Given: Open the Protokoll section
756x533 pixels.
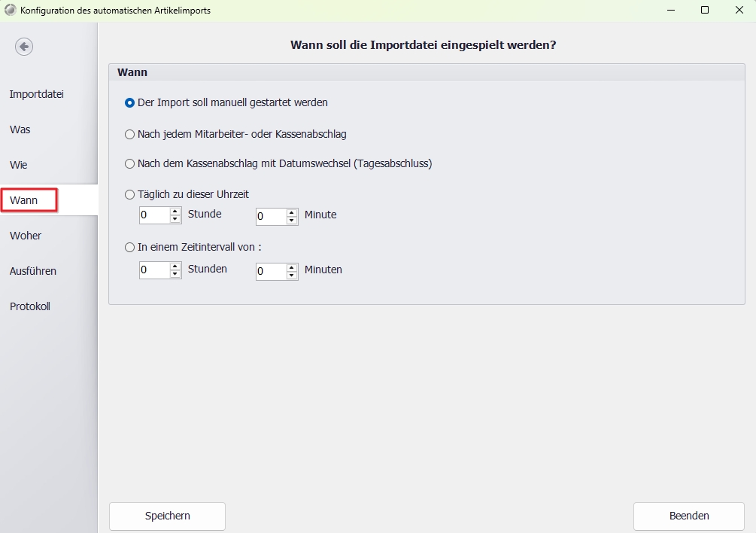Looking at the screenshot, I should click(x=30, y=306).
